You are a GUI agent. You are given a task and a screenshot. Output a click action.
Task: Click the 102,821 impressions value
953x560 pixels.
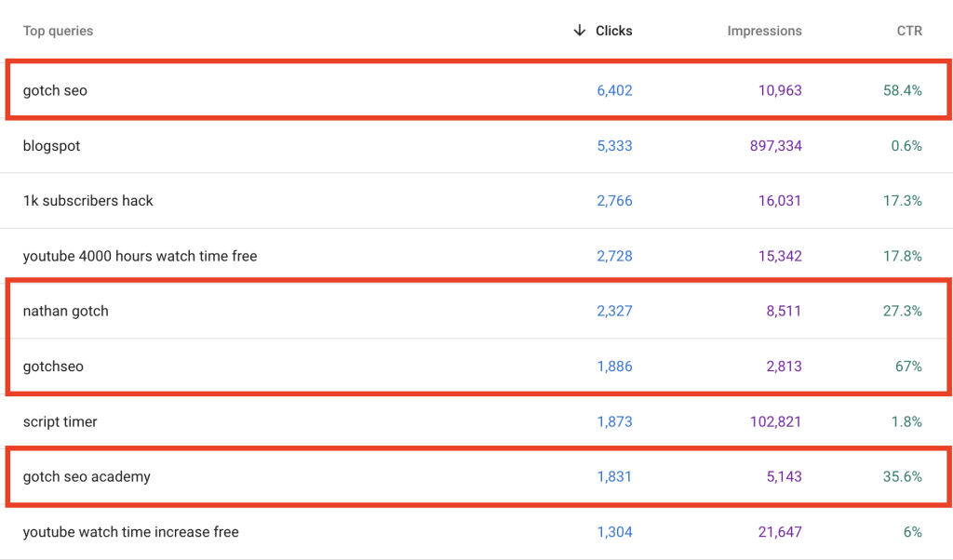point(775,421)
